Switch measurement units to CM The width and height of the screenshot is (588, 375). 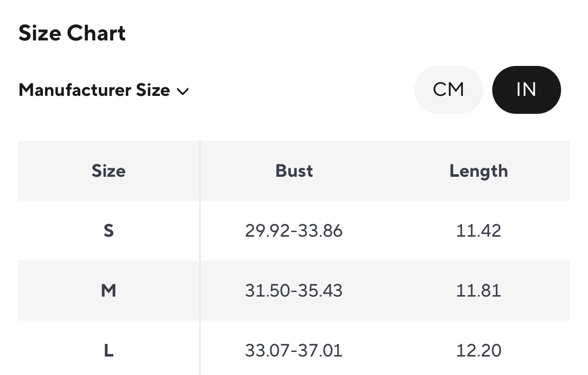point(448,90)
